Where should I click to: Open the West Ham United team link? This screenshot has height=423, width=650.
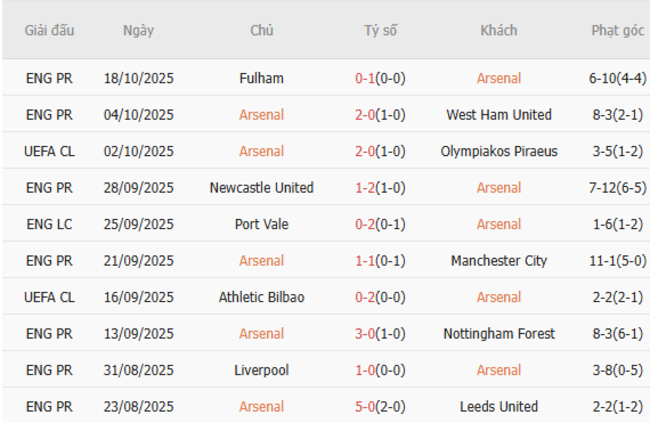click(498, 115)
